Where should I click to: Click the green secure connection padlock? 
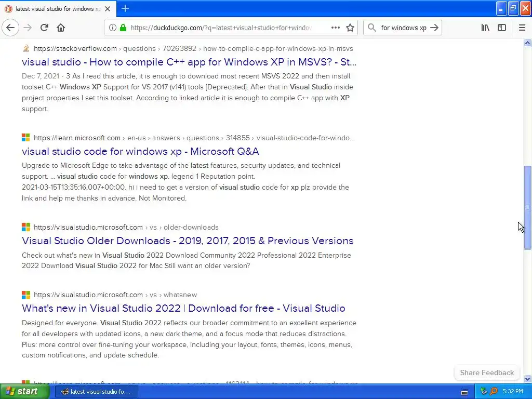click(123, 28)
